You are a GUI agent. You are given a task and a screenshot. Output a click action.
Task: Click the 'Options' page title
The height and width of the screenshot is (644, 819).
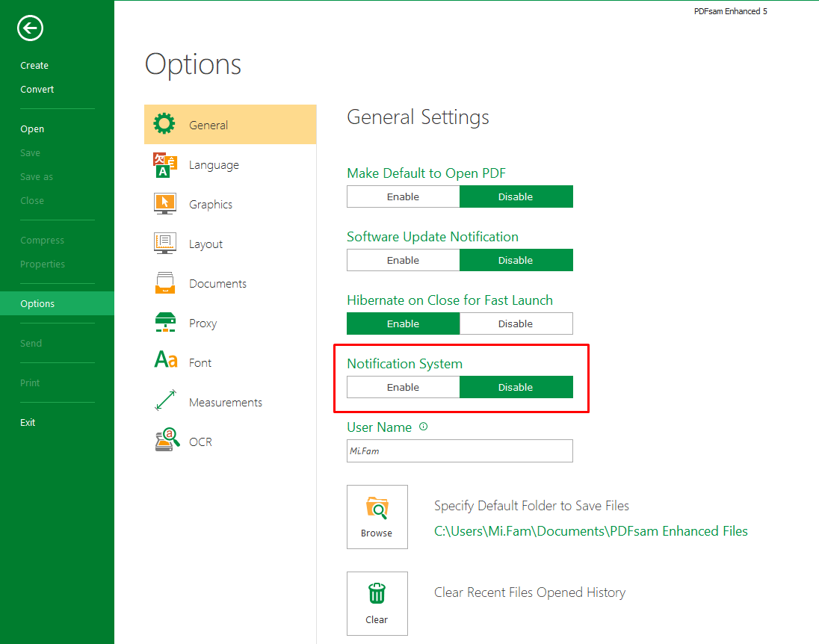[x=193, y=65]
